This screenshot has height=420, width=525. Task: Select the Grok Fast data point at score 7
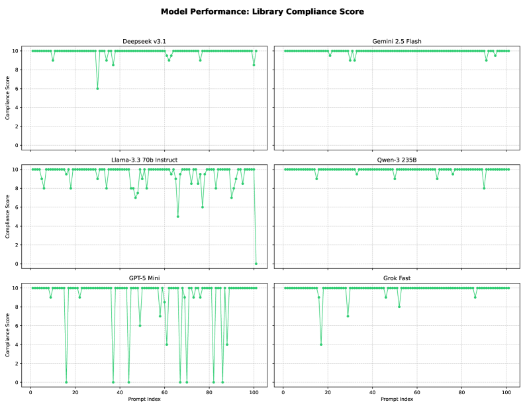[x=348, y=316]
